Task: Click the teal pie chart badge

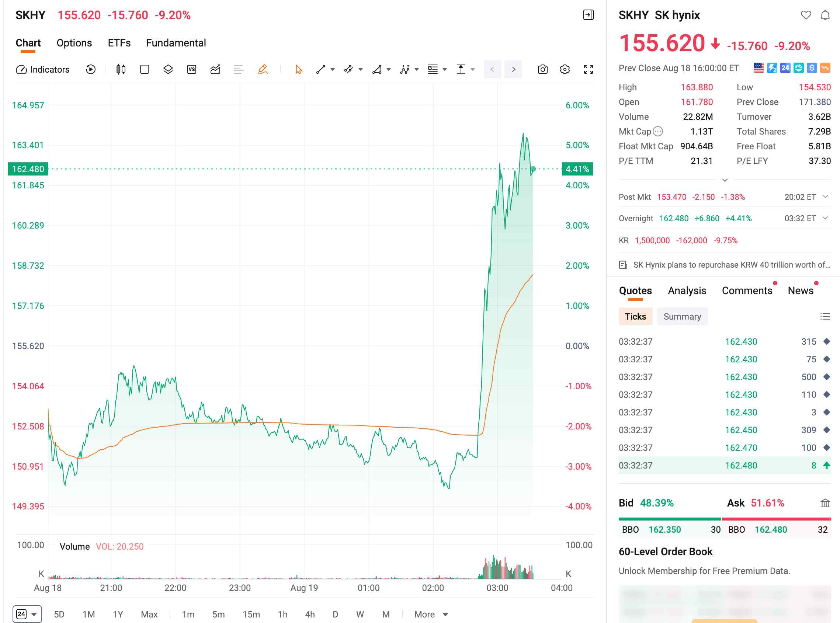Action: coord(798,68)
